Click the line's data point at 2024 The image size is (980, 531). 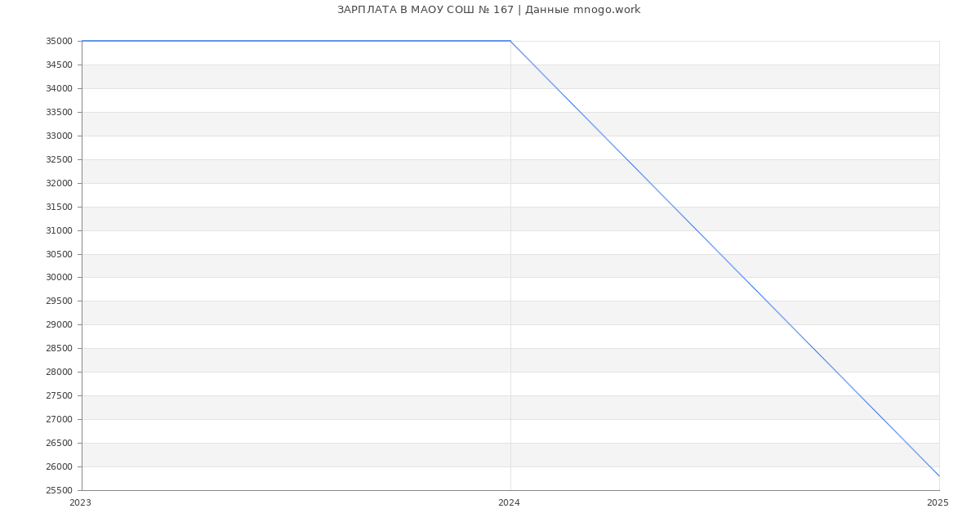(510, 41)
